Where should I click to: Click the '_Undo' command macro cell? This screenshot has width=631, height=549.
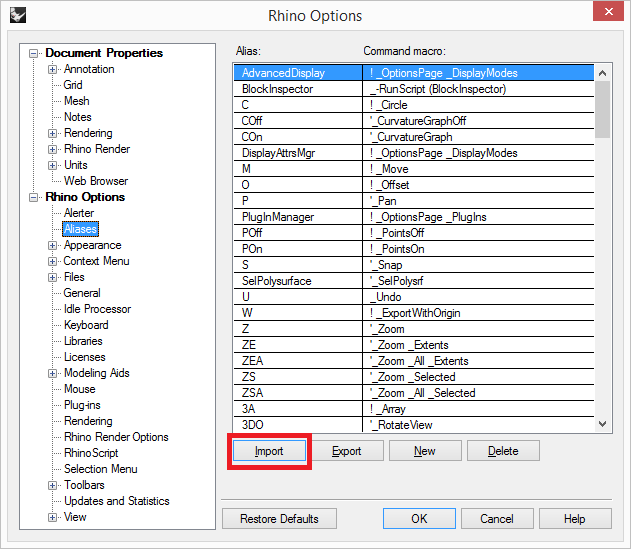click(478, 297)
